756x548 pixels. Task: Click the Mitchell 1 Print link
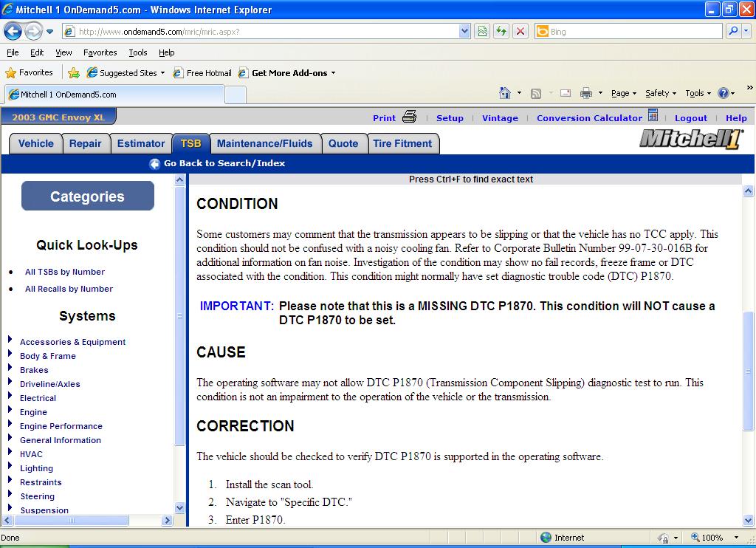(384, 118)
